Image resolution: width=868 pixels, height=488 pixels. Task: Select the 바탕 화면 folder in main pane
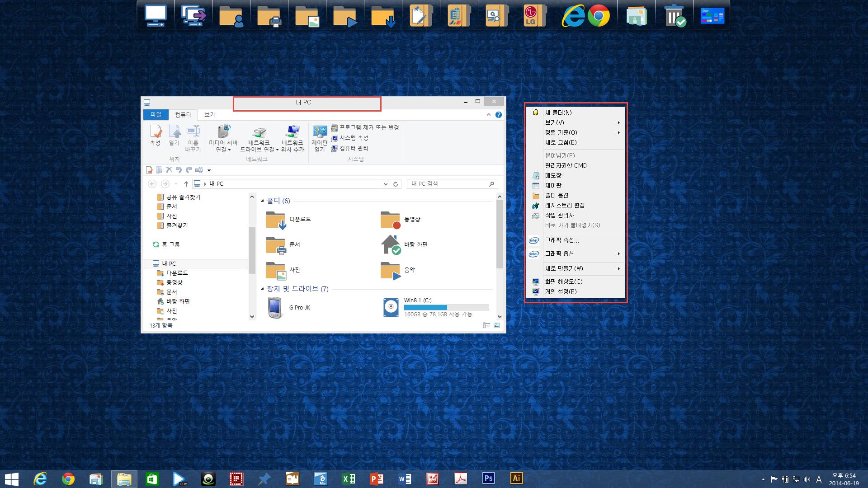tap(404, 244)
